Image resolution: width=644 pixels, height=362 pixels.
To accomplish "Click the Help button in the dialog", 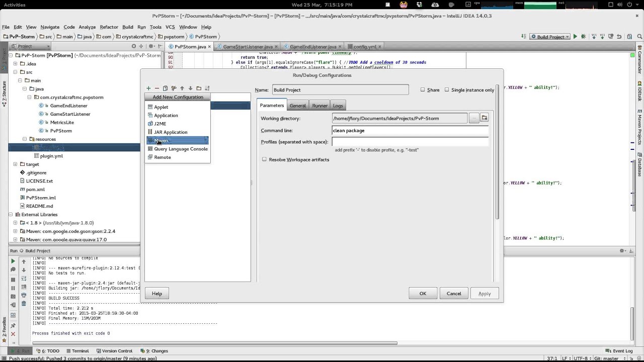I will 157,294.
